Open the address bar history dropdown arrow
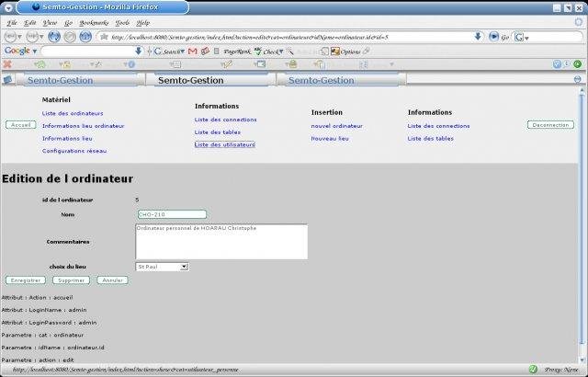 tap(478, 37)
